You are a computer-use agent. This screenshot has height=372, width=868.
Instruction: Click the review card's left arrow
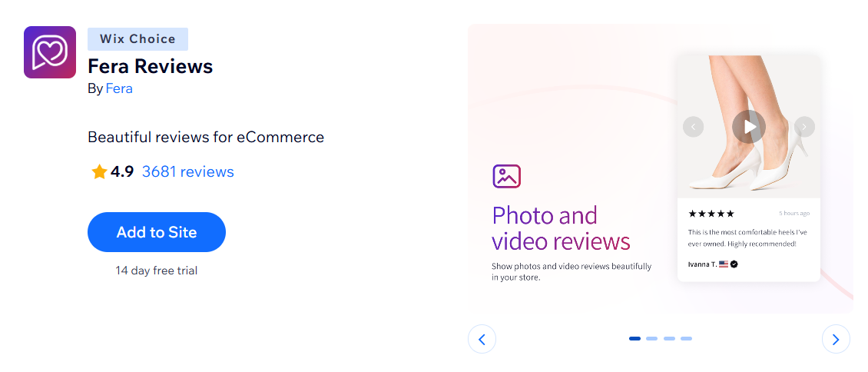693,127
